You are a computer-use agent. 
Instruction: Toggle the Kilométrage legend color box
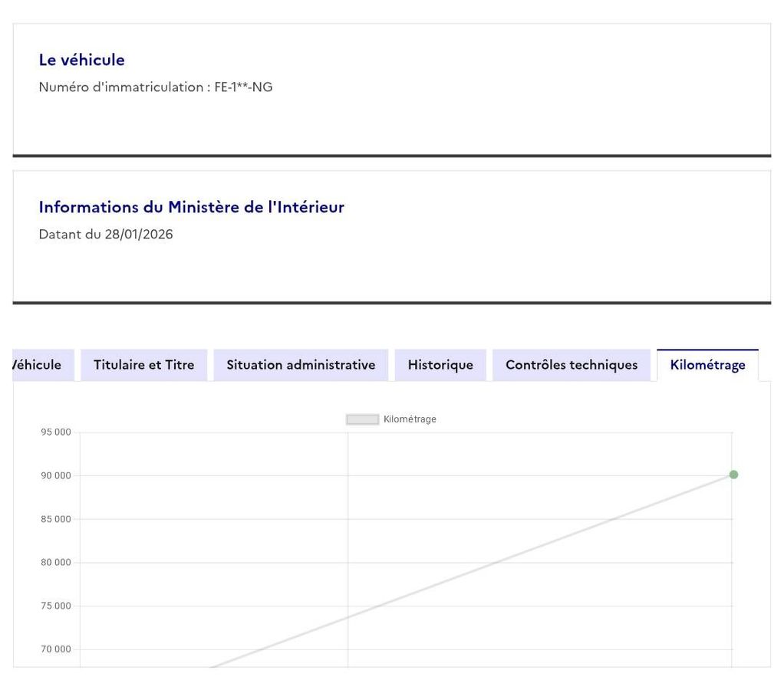362,419
